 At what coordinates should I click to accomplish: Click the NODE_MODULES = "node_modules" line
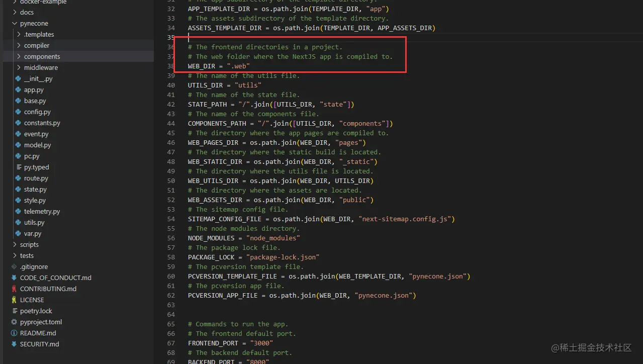coord(244,238)
